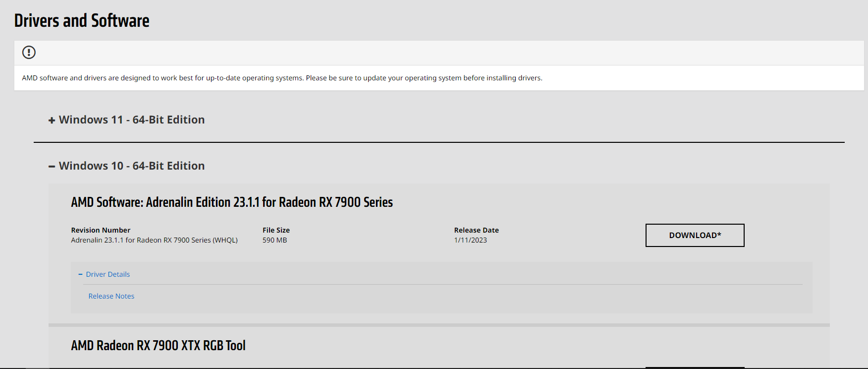Collapse the Driver Details section
Image resolution: width=868 pixels, height=369 pixels.
[108, 274]
